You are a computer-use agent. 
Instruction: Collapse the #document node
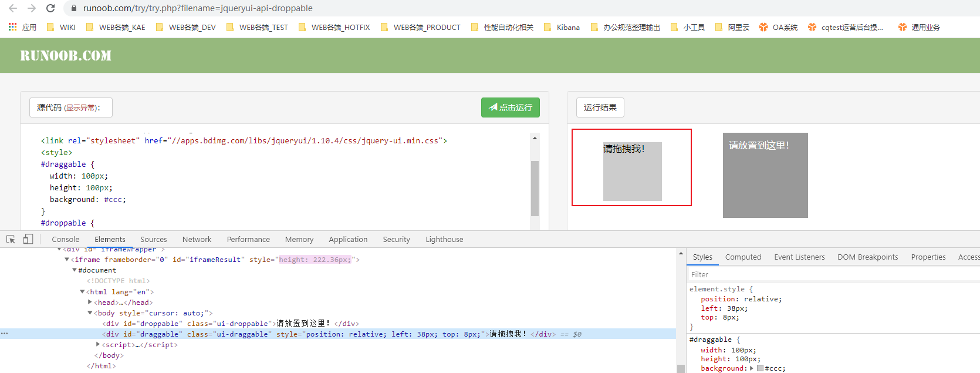(75, 270)
